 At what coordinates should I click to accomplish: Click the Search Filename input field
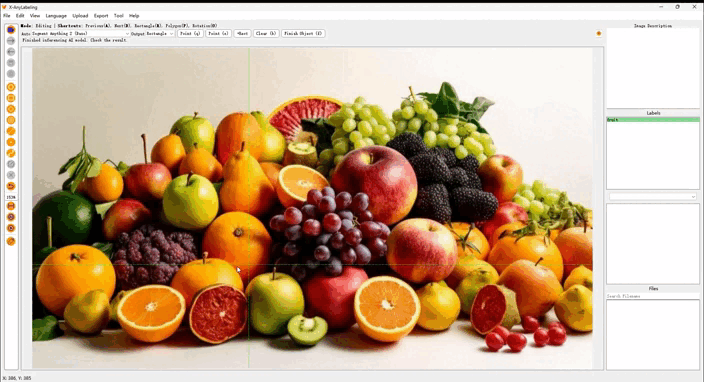point(653,296)
